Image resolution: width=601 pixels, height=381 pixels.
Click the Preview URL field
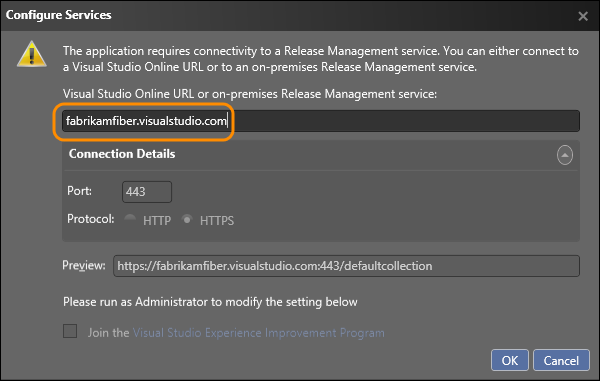coord(346,266)
